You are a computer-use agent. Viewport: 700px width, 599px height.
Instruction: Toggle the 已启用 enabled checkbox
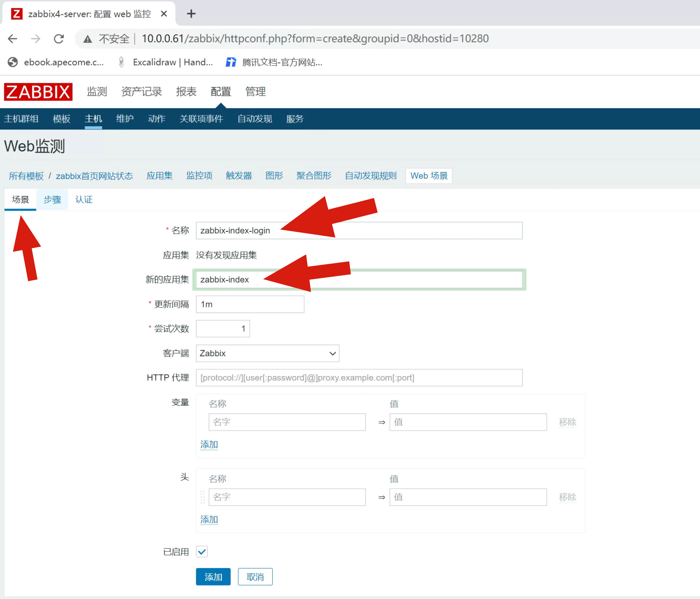202,552
